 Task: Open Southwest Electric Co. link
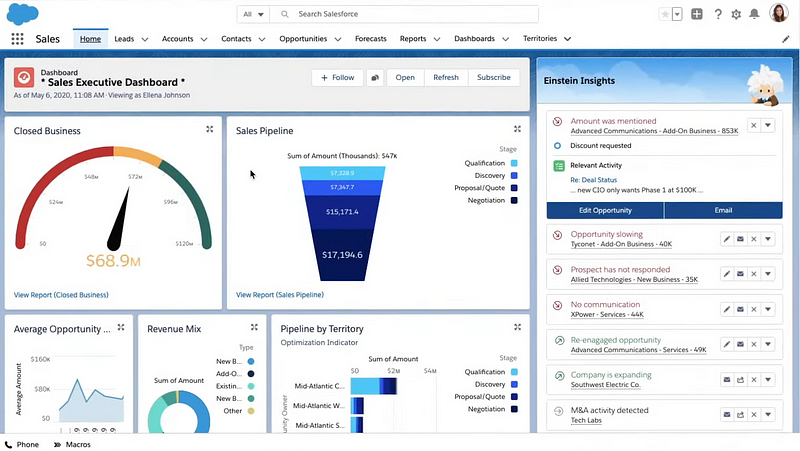(x=605, y=385)
